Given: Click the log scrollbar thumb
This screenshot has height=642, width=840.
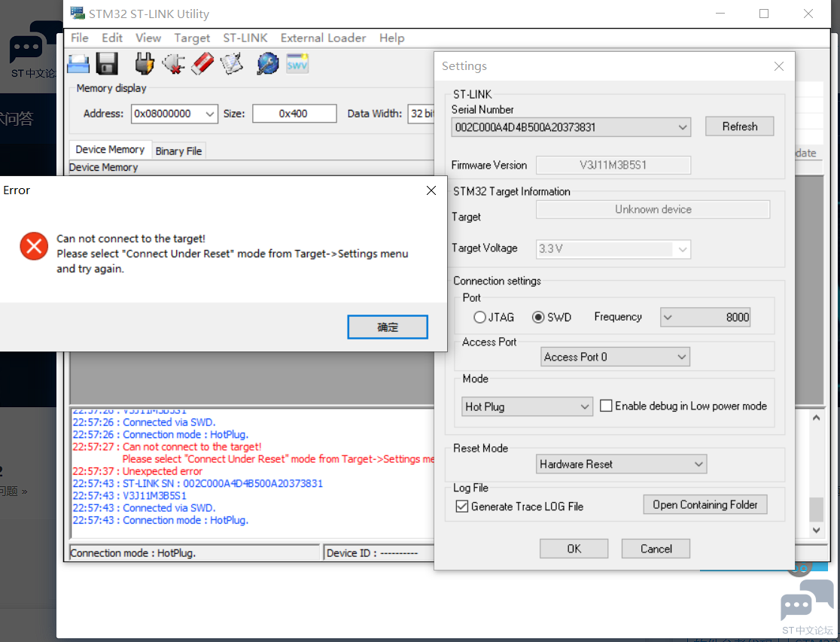Looking at the screenshot, I should 816,509.
